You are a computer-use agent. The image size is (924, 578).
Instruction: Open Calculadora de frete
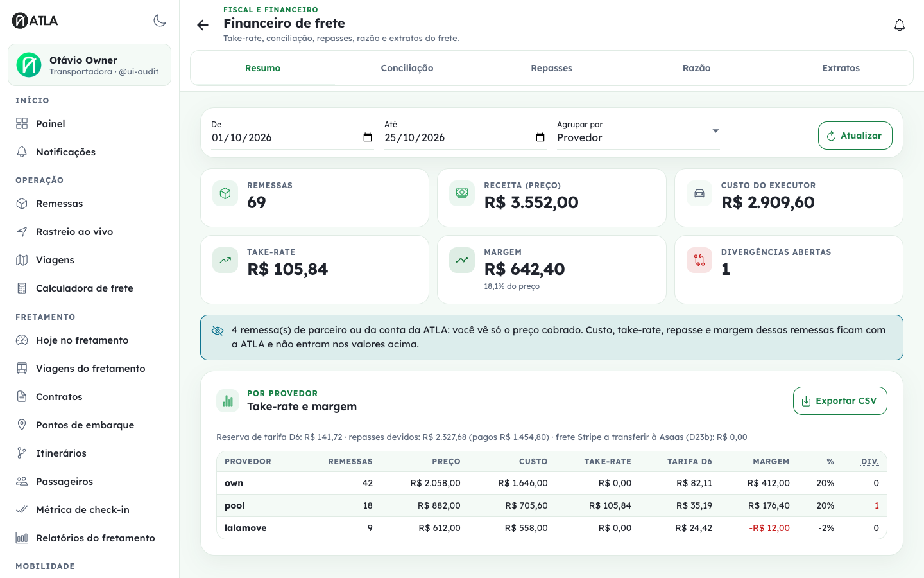89,288
